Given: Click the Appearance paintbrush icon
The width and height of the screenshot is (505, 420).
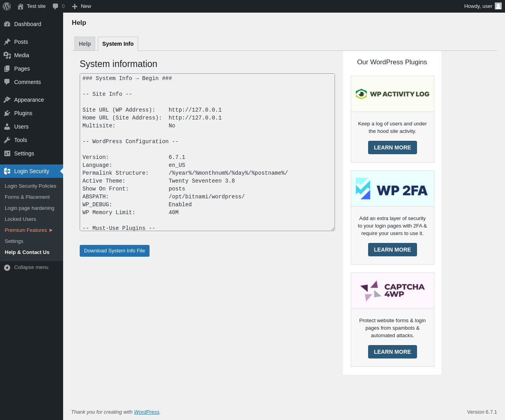Looking at the screenshot, I should click(7, 100).
